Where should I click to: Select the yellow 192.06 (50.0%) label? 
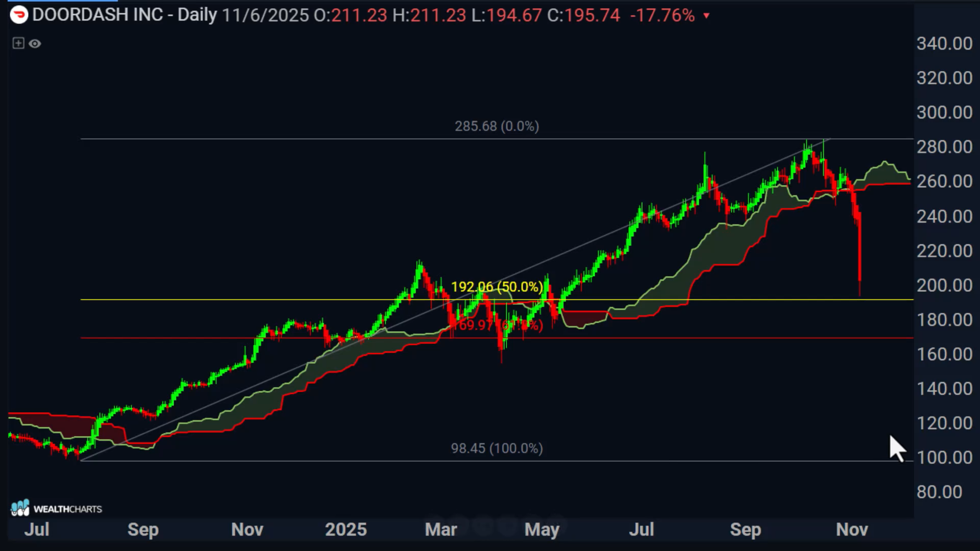coord(497,287)
